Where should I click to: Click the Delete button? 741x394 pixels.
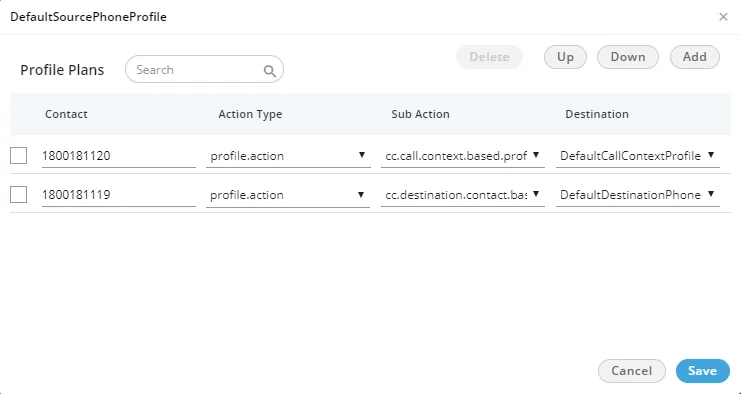(x=489, y=57)
